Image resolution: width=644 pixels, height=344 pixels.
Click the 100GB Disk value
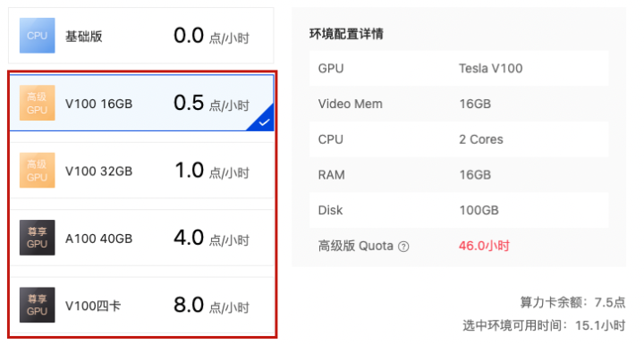(479, 210)
